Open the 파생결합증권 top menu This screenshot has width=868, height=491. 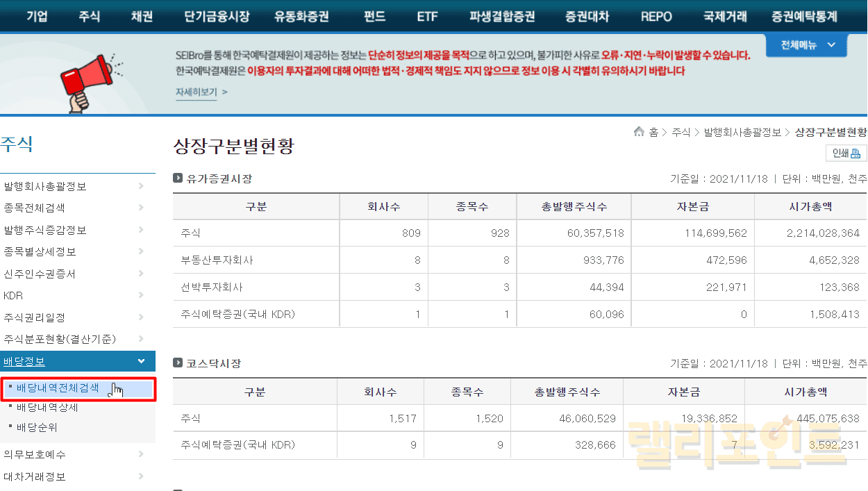(502, 16)
